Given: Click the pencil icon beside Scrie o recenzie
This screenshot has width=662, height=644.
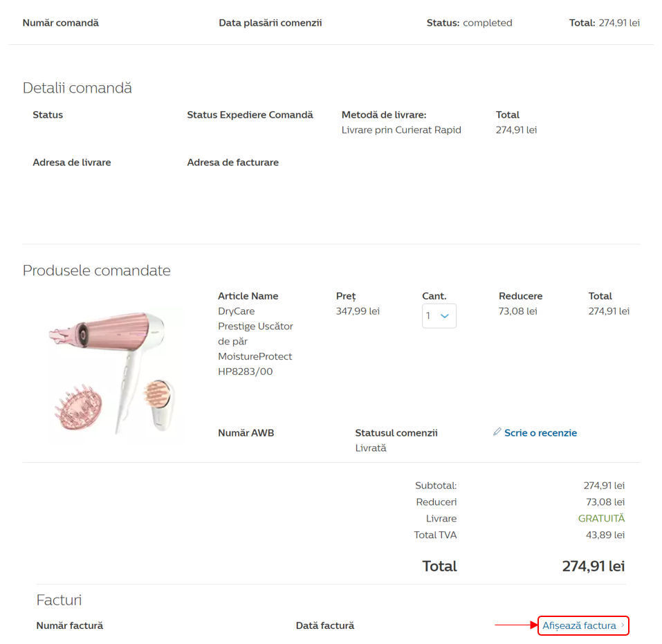Looking at the screenshot, I should tap(497, 432).
